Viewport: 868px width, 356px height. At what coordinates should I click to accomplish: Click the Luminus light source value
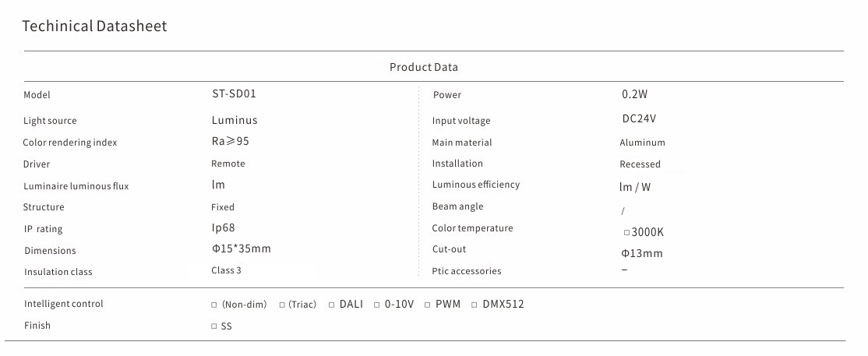click(x=235, y=120)
